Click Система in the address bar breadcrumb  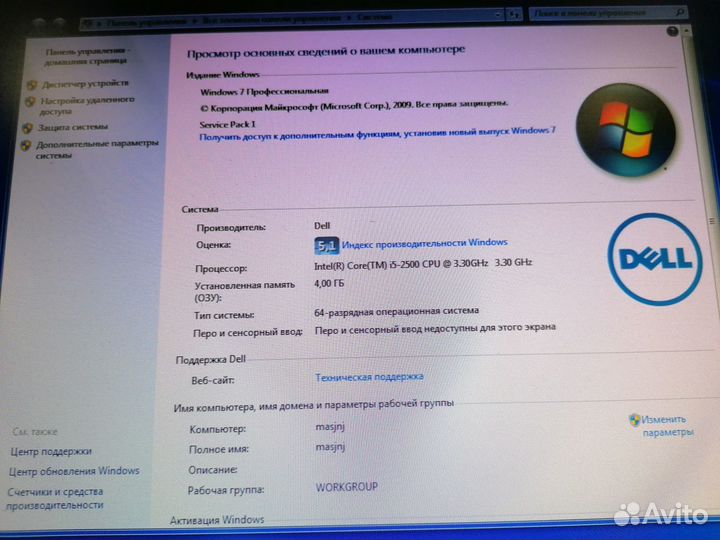374,17
